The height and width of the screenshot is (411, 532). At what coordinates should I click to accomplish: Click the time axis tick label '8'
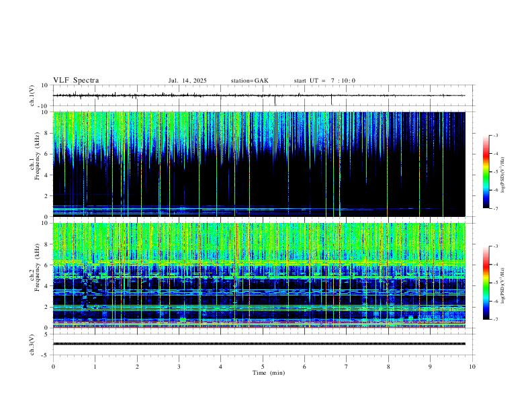pos(388,367)
